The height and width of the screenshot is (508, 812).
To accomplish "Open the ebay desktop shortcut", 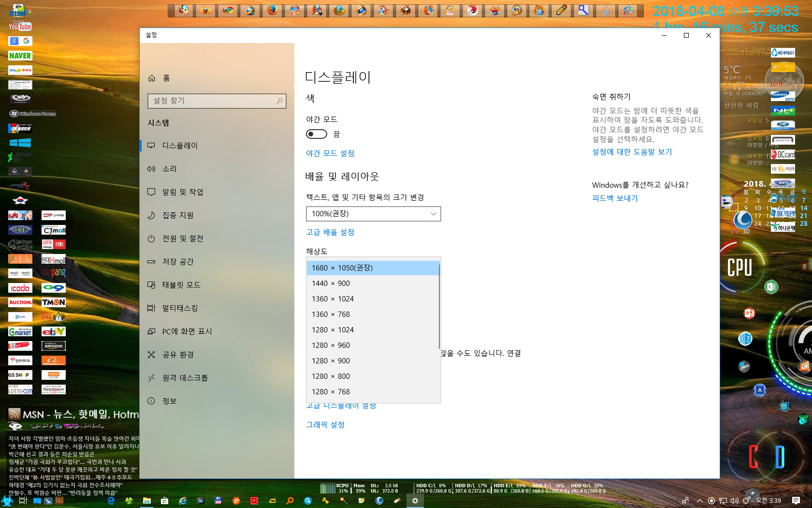I will pyautogui.click(x=54, y=331).
